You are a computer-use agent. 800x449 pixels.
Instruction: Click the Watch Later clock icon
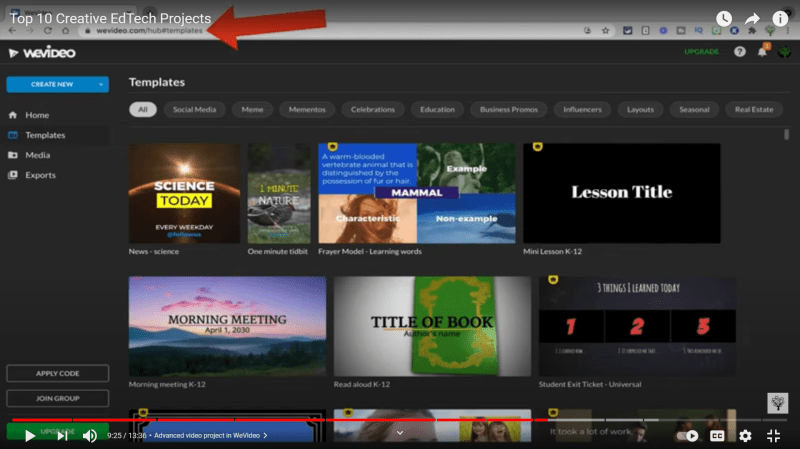[724, 19]
